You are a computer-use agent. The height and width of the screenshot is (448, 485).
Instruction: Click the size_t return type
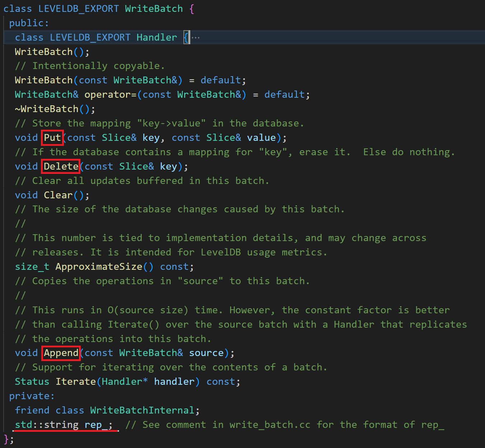32,267
